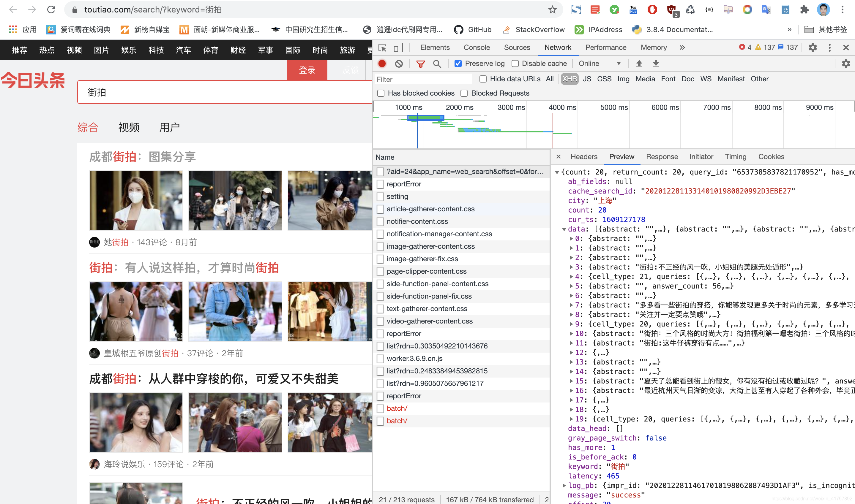
Task: Select the JS resource type filter
Action: 587,79
